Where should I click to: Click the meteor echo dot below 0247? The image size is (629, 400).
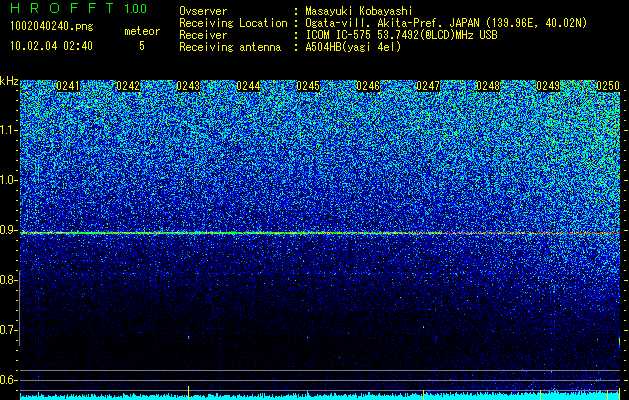[x=423, y=327]
